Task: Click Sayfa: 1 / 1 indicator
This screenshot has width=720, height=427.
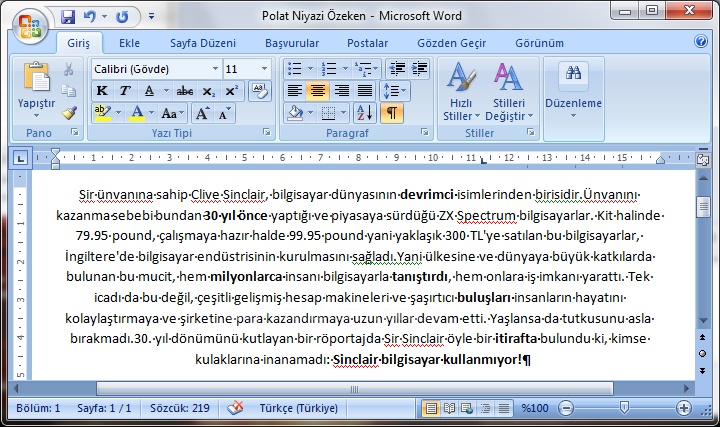Action: click(104, 408)
